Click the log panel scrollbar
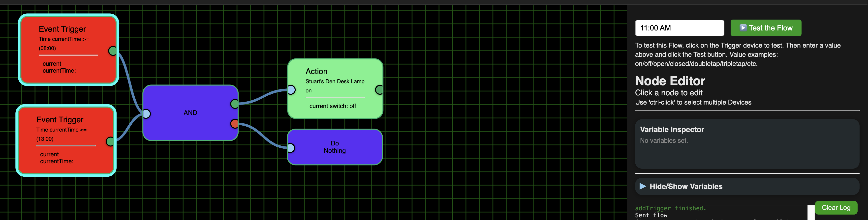Image resolution: width=868 pixels, height=220 pixels. pyautogui.click(x=811, y=213)
